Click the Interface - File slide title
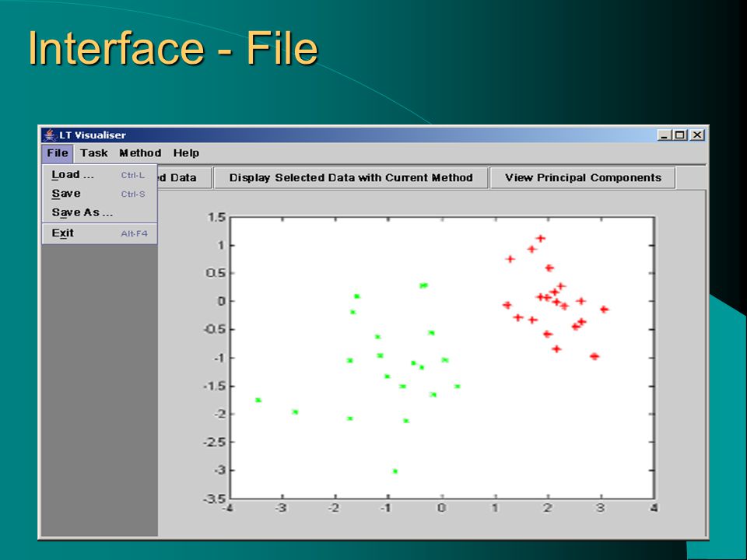The width and height of the screenshot is (747, 560). [173, 48]
